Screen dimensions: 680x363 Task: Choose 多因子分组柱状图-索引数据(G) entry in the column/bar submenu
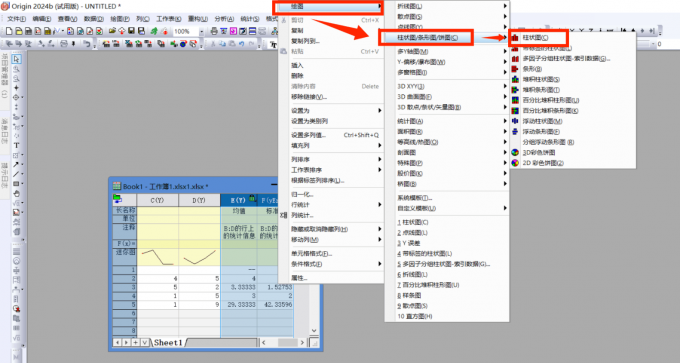(x=566, y=59)
